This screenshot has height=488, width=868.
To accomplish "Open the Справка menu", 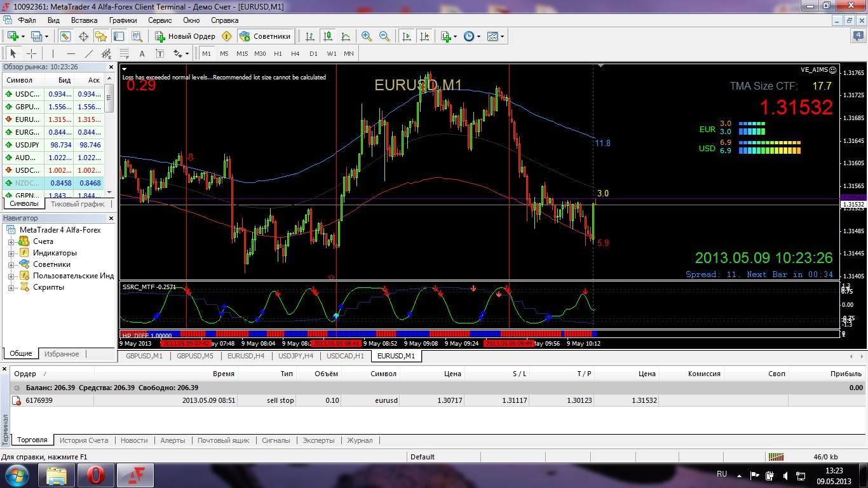I will click(x=224, y=20).
